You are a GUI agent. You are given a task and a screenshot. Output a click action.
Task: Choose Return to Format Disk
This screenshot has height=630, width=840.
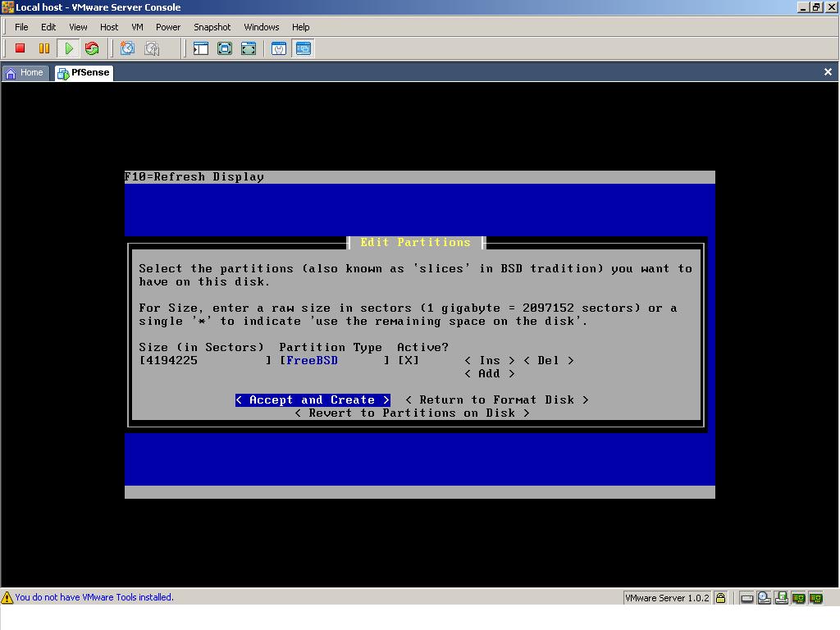(x=496, y=400)
